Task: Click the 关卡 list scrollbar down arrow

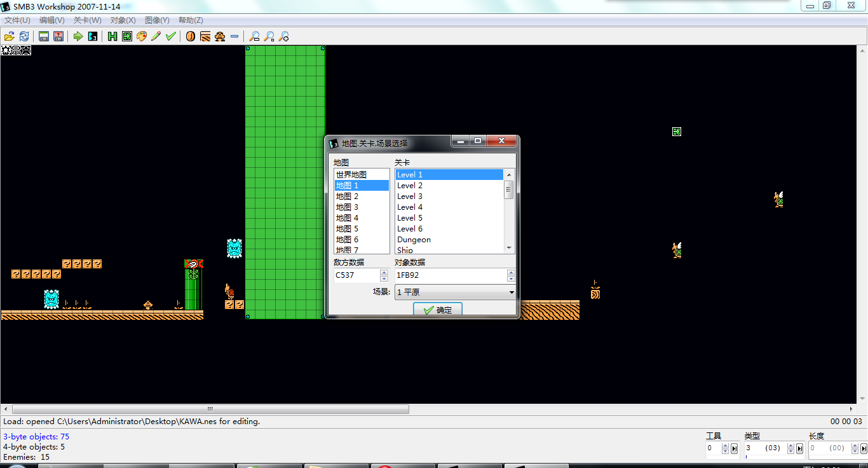Action: (x=509, y=248)
